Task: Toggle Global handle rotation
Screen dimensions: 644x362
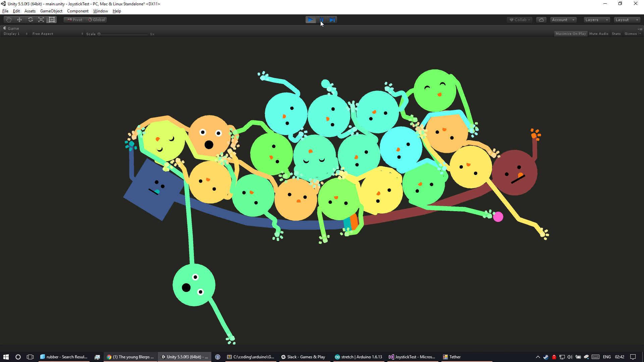Action: 97,20
